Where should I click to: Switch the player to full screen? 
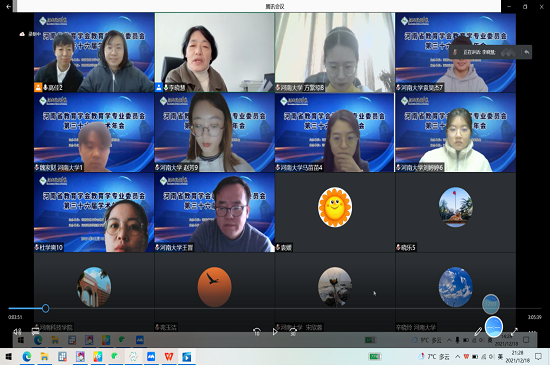click(x=515, y=331)
